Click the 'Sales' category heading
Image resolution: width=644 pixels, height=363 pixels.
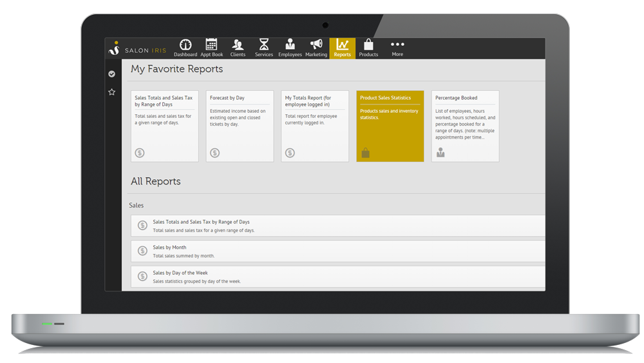137,205
